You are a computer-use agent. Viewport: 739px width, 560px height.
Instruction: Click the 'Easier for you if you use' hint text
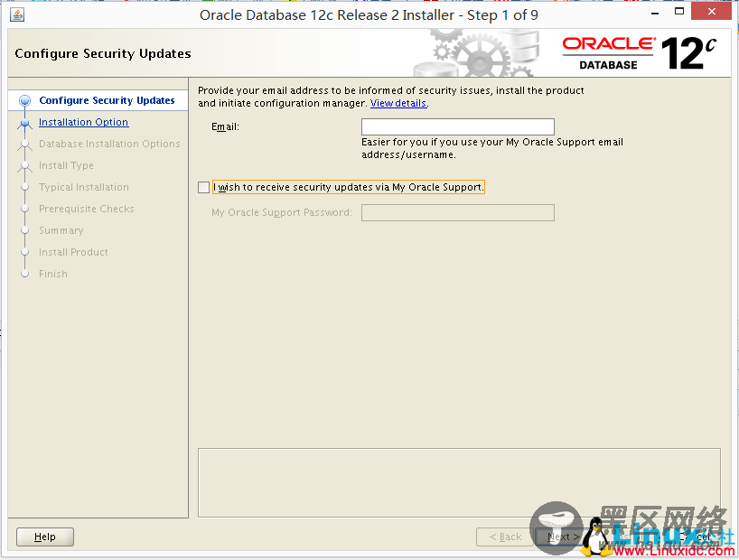pos(492,148)
